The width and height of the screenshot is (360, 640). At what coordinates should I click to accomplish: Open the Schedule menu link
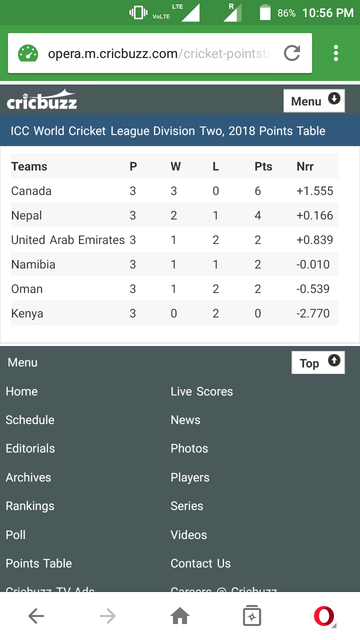pos(30,420)
